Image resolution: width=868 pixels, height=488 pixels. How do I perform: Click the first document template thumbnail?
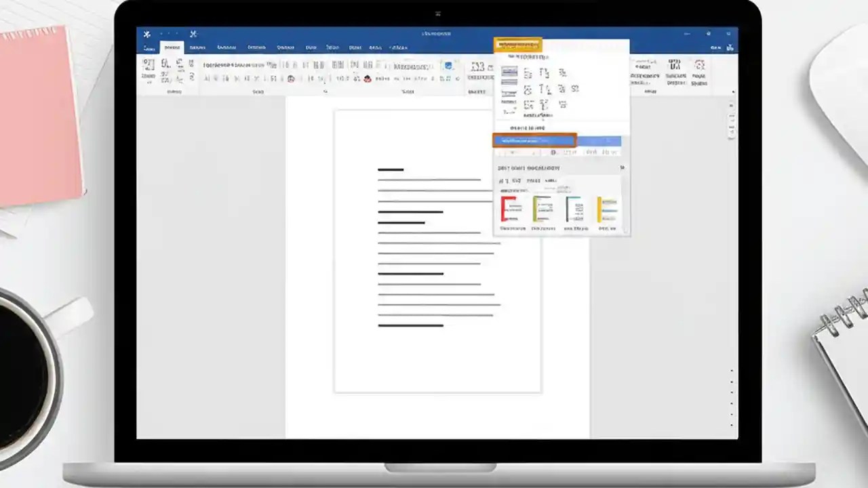click(512, 209)
